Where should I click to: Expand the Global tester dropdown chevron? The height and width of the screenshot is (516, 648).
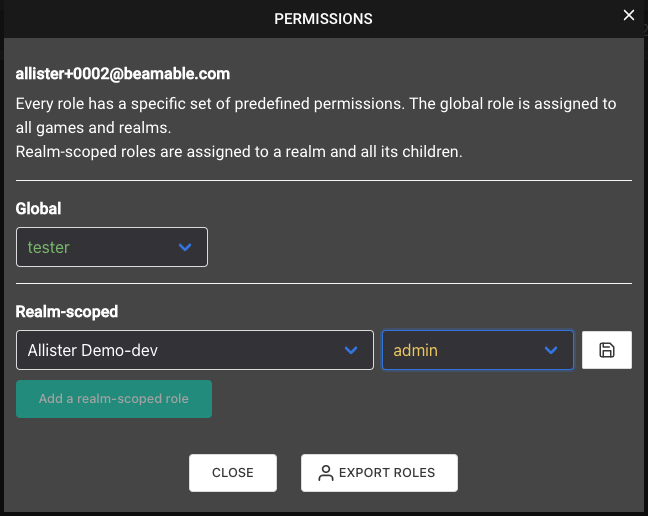tap(185, 247)
